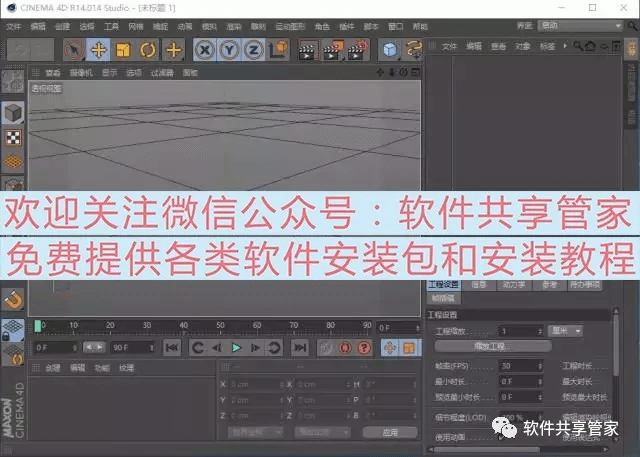Select Model mode cube icon
This screenshot has width=640, height=457.
[13, 113]
